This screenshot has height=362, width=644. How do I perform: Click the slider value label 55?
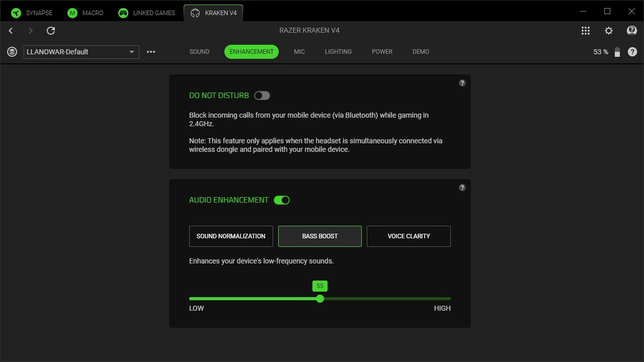tap(320, 286)
